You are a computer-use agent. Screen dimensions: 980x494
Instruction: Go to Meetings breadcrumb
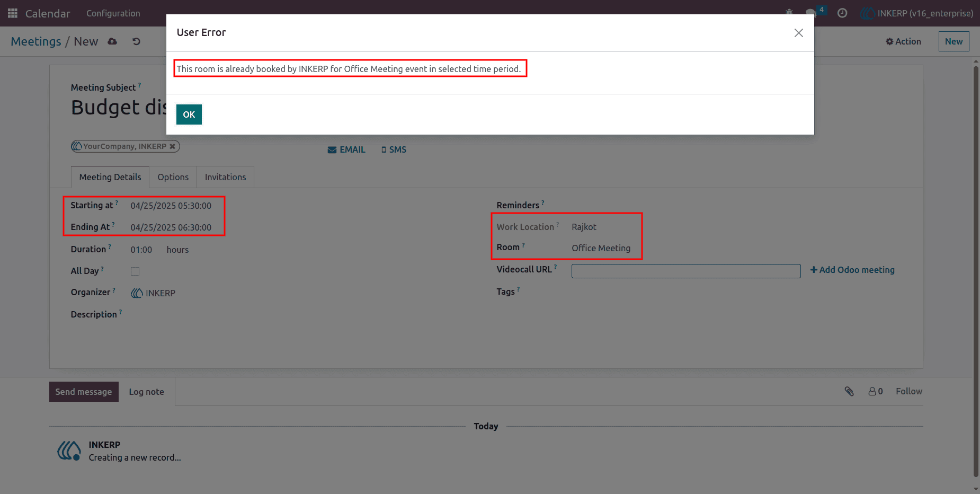point(36,41)
